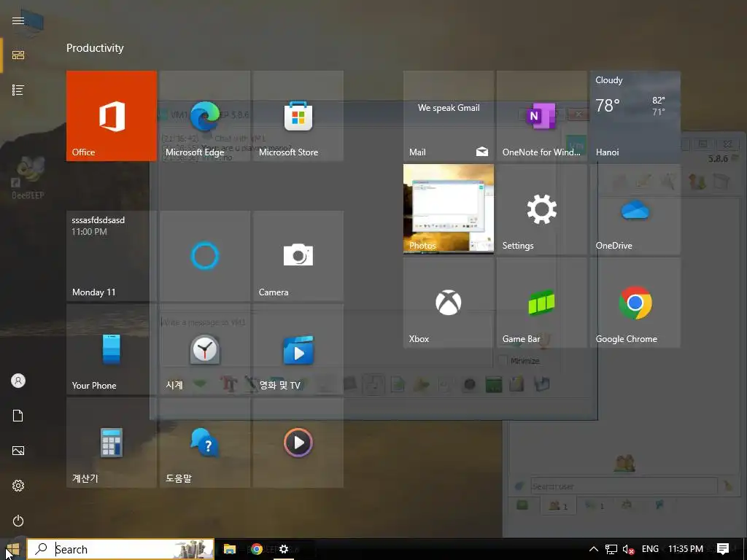Open Settings gear in Start sidebar
This screenshot has width=747, height=560.
point(18,485)
